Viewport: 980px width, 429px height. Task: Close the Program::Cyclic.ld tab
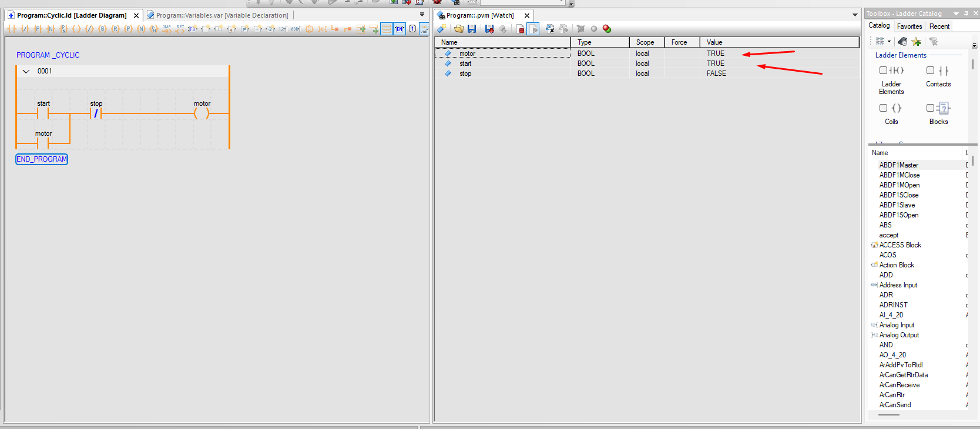(x=136, y=16)
